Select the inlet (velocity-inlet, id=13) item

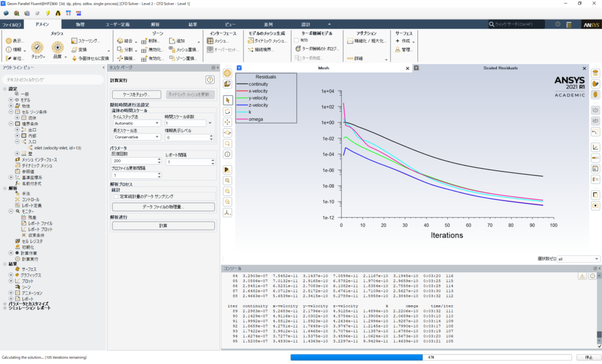[57, 148]
